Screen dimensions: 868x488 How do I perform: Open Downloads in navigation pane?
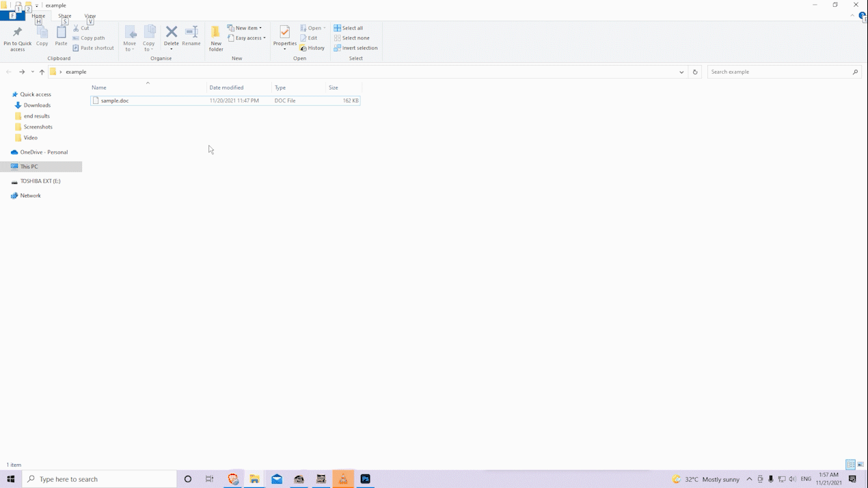coord(37,105)
